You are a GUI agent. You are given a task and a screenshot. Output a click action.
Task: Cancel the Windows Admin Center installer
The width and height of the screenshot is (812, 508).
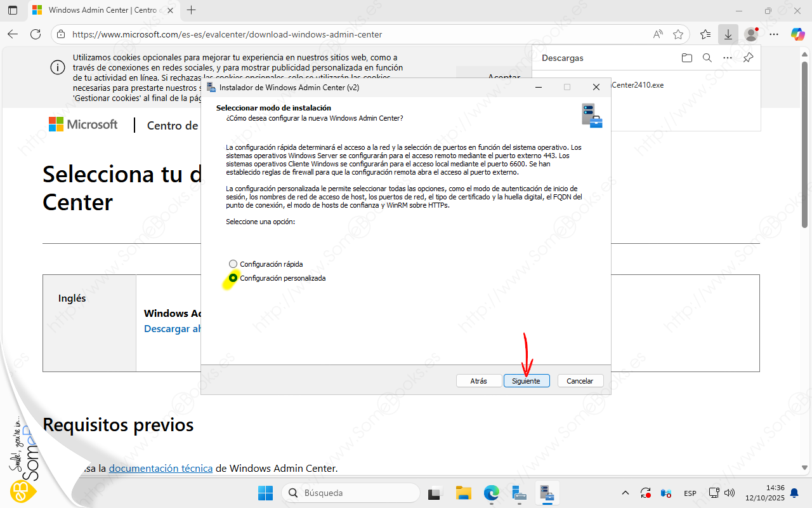coord(580,381)
